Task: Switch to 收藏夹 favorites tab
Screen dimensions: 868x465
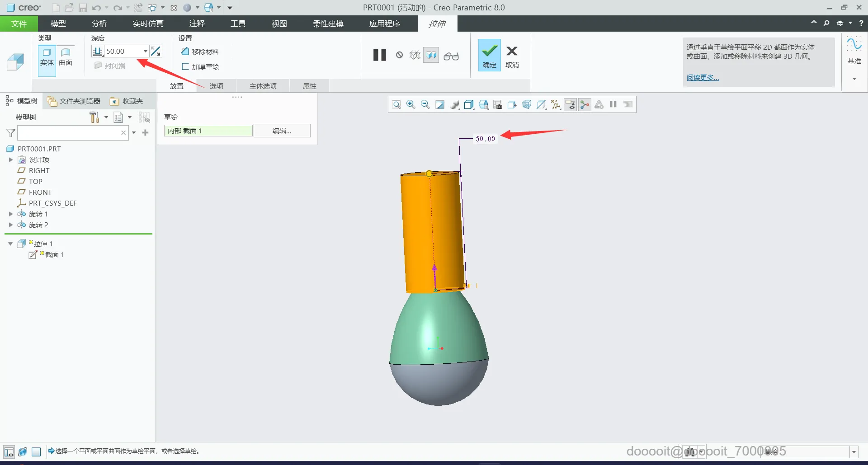Action: click(127, 101)
